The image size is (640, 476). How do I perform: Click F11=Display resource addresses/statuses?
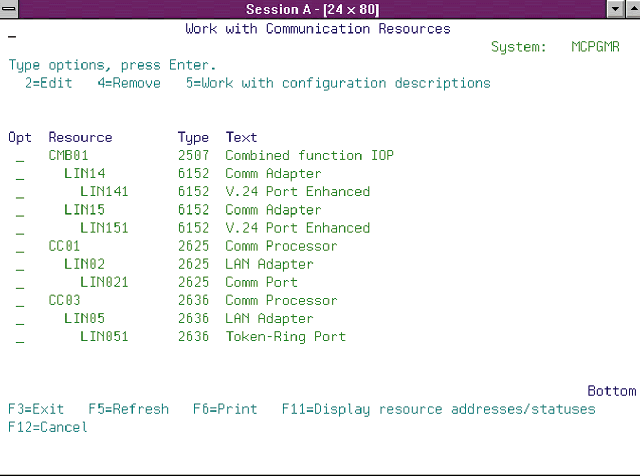pos(438,409)
